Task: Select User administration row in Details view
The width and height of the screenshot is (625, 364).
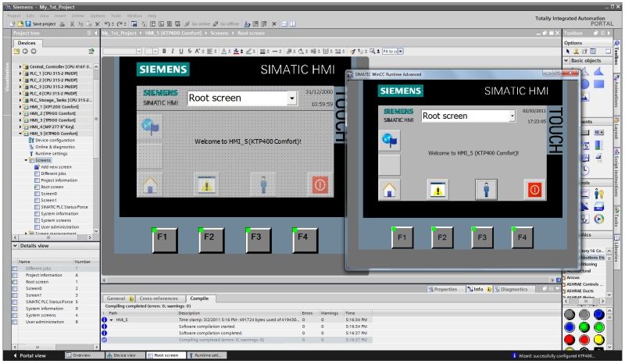Action: pos(55,322)
